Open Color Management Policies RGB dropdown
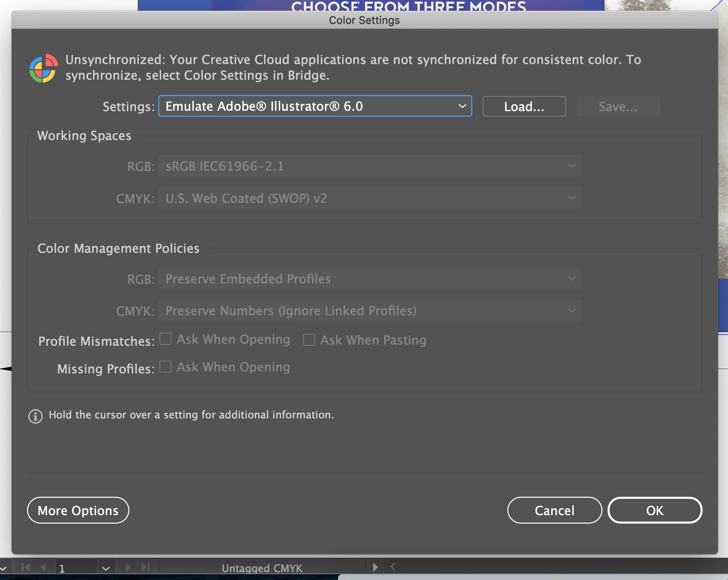The height and width of the screenshot is (580, 728). coord(370,279)
